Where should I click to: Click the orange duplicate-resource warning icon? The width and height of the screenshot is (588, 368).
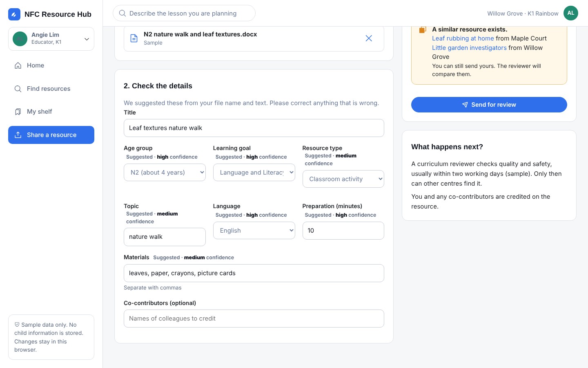423,29
